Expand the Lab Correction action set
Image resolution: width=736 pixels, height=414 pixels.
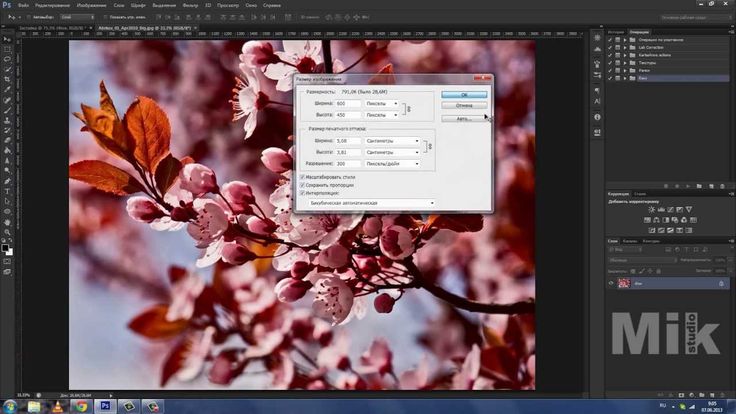point(625,47)
